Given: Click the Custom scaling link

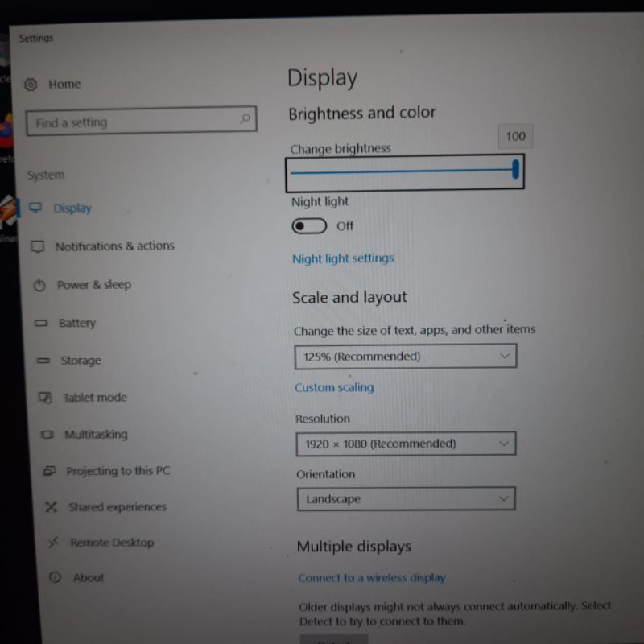Looking at the screenshot, I should click(334, 387).
